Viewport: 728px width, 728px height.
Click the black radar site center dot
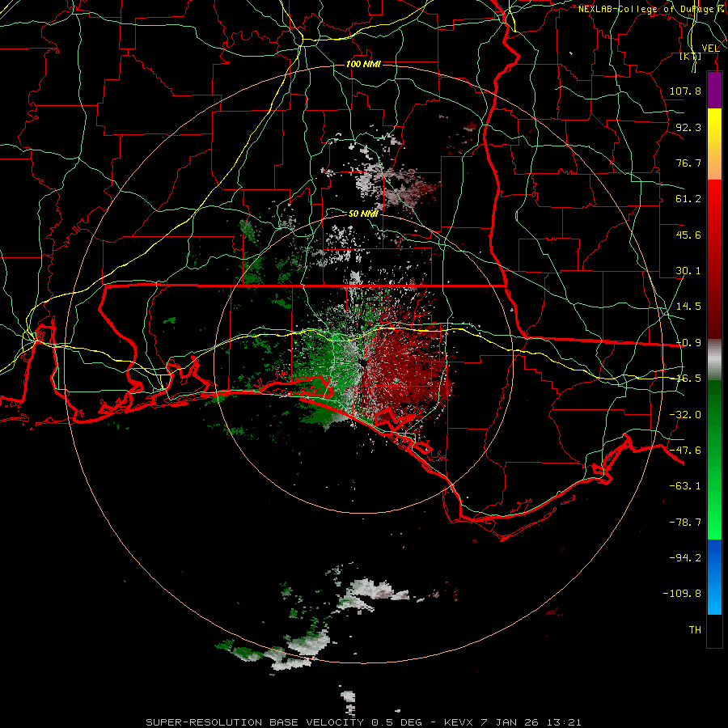coord(363,363)
